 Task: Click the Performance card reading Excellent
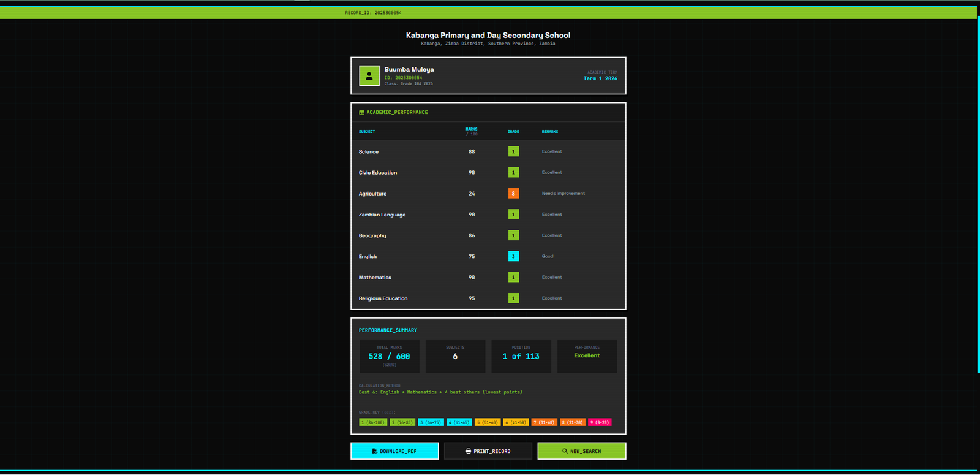pos(587,356)
